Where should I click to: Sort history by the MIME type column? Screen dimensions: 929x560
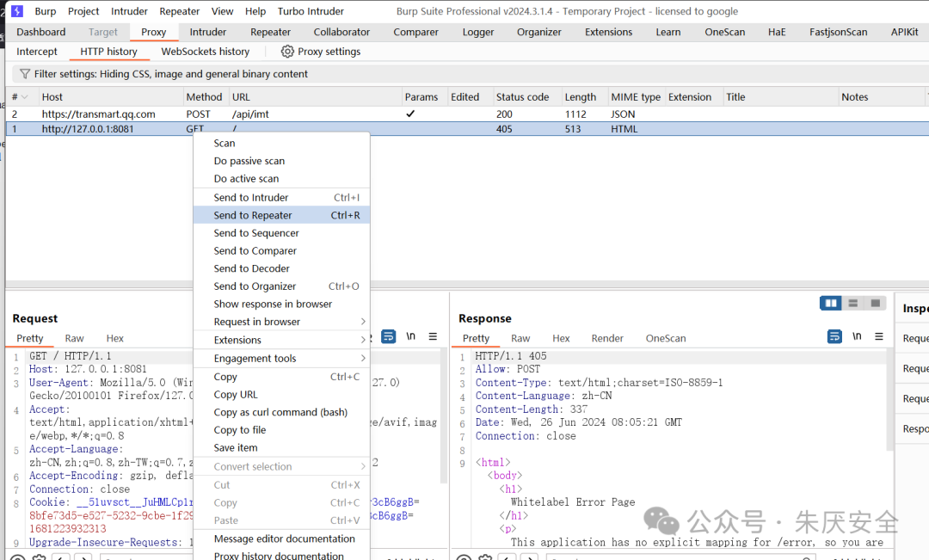637,97
